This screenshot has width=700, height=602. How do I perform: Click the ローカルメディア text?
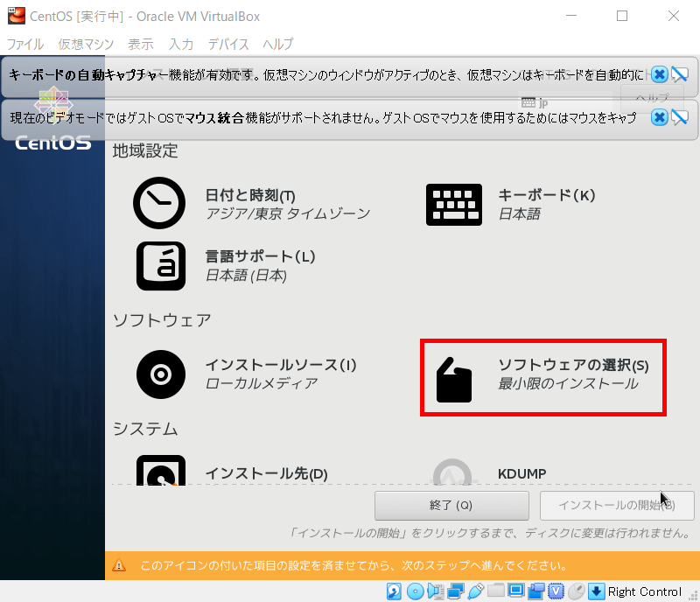262,383
